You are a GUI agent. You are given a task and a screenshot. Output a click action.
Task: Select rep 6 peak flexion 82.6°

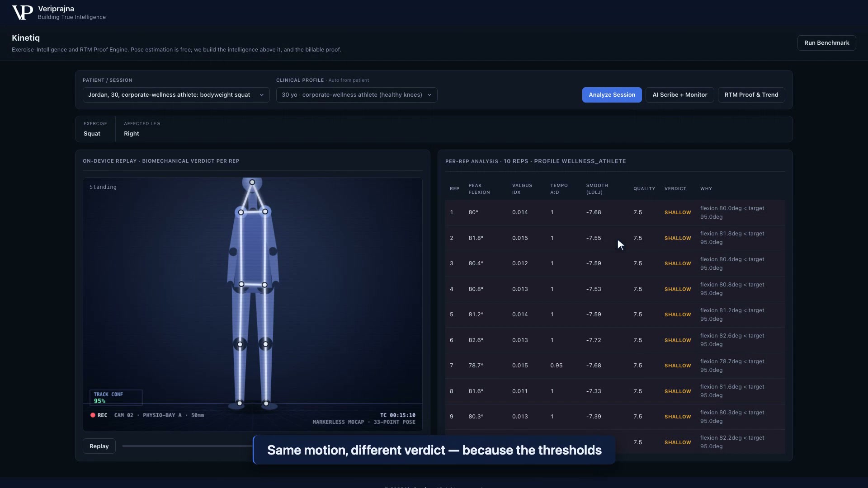[476, 340]
